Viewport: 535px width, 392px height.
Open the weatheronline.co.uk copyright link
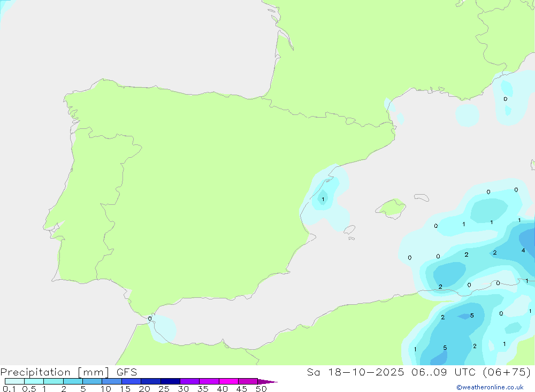pyautogui.click(x=490, y=387)
